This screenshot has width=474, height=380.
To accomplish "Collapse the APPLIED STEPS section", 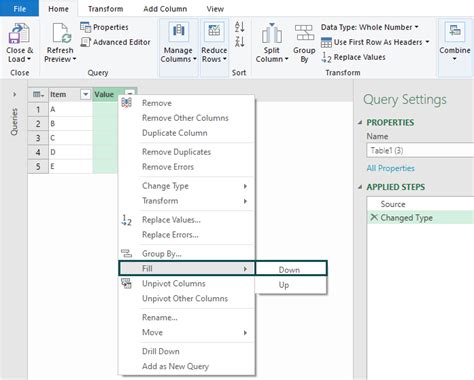I will point(360,187).
